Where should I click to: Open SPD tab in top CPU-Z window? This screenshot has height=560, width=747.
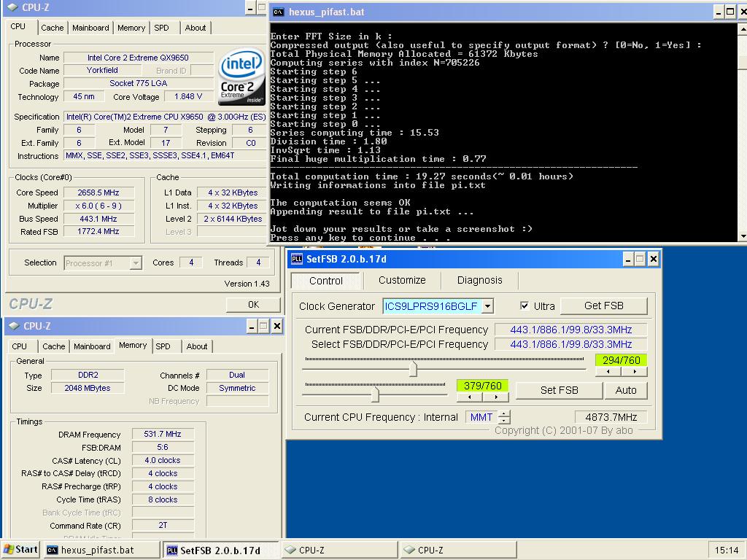161,28
